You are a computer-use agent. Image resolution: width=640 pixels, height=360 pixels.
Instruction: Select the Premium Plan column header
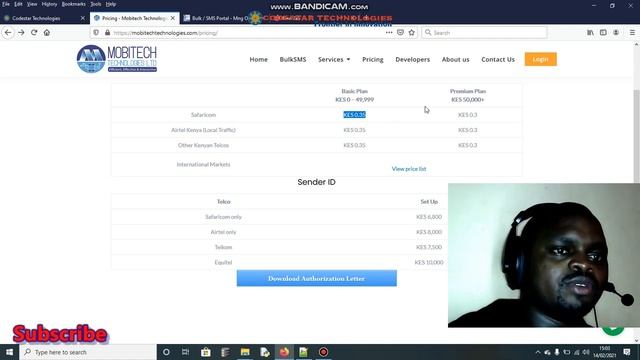click(468, 95)
